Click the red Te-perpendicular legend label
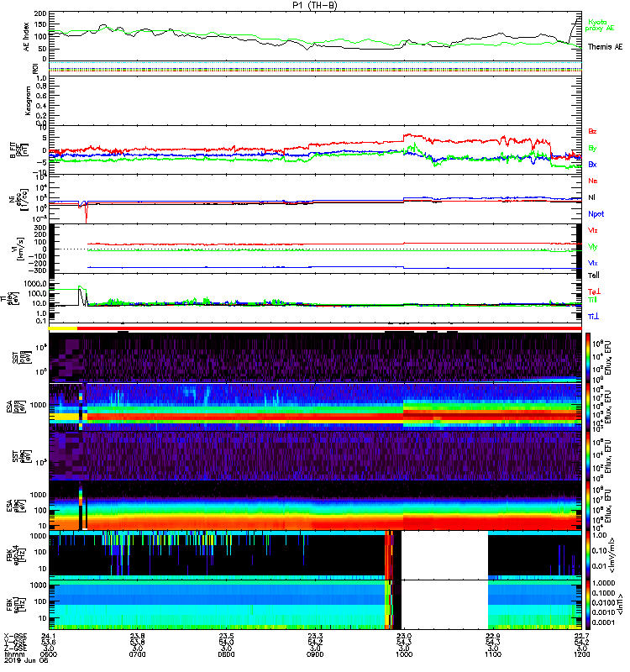Viewport: 630px width, 672px height. [594, 291]
